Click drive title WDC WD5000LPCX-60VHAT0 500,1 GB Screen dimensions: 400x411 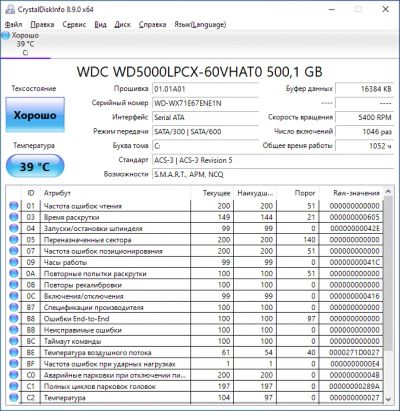click(200, 72)
